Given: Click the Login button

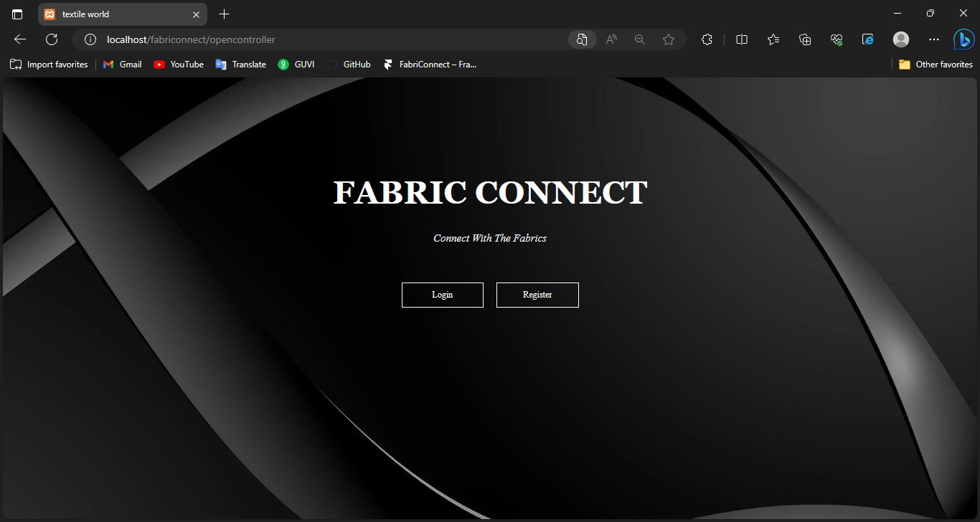Looking at the screenshot, I should [442, 295].
